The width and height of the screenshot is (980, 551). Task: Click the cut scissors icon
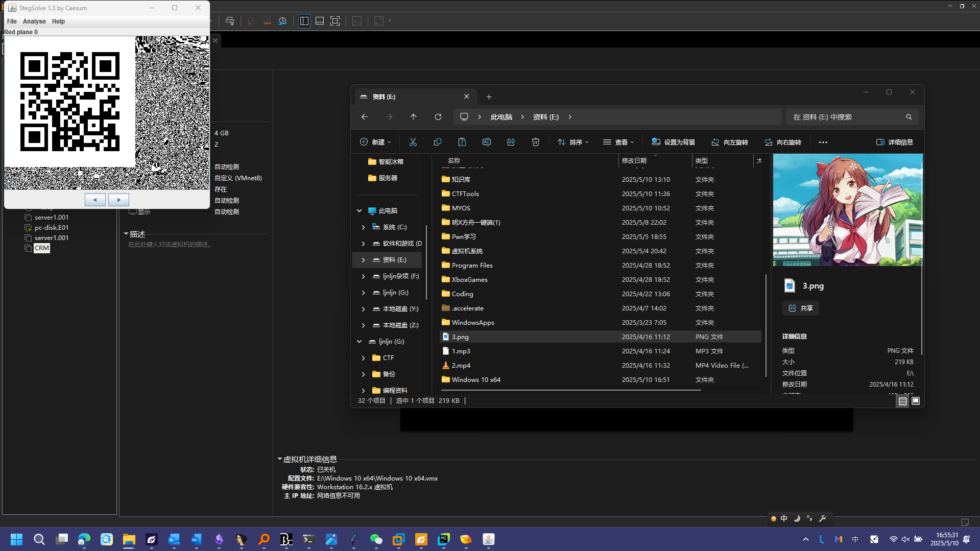[x=413, y=142]
